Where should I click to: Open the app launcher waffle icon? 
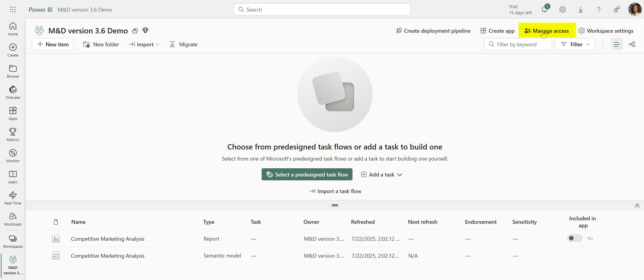click(13, 10)
